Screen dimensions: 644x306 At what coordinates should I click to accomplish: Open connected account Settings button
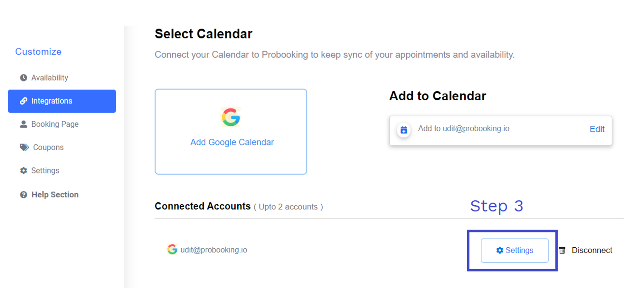tap(515, 251)
